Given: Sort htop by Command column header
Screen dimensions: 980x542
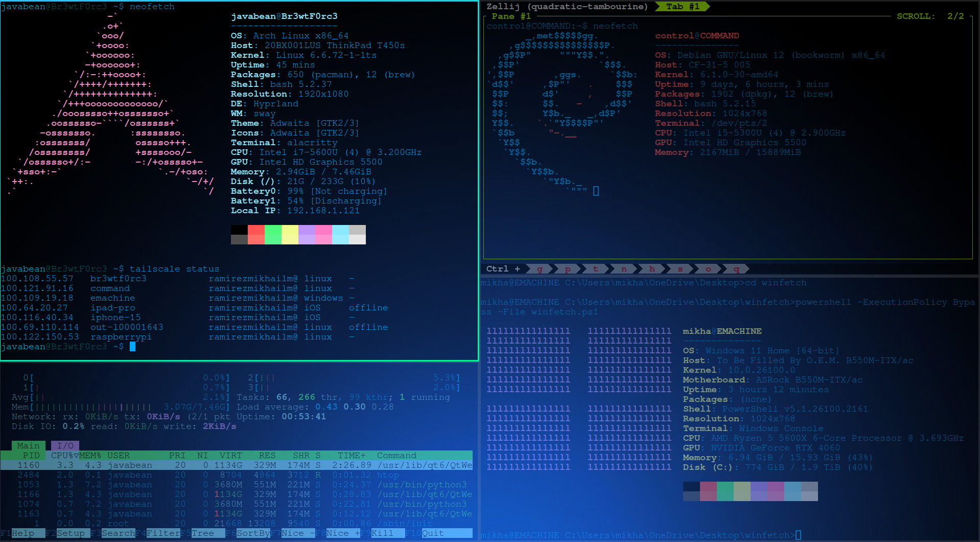Looking at the screenshot, I should click(x=396, y=455).
